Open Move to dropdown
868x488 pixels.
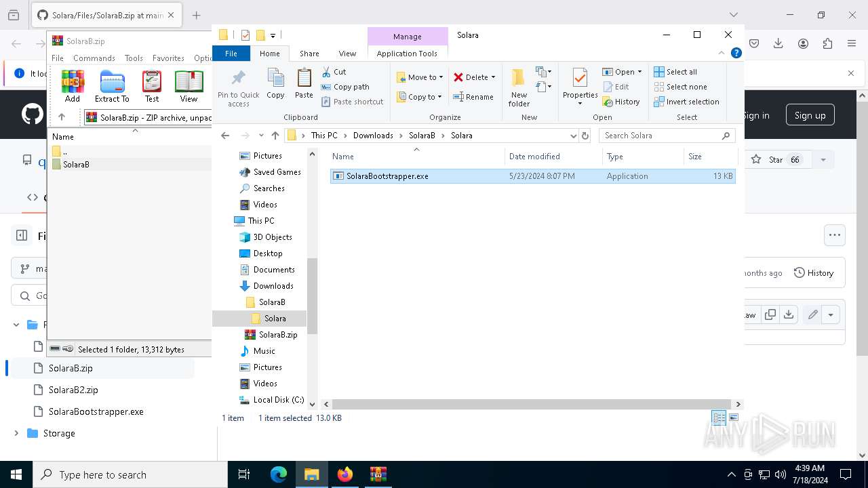point(420,77)
